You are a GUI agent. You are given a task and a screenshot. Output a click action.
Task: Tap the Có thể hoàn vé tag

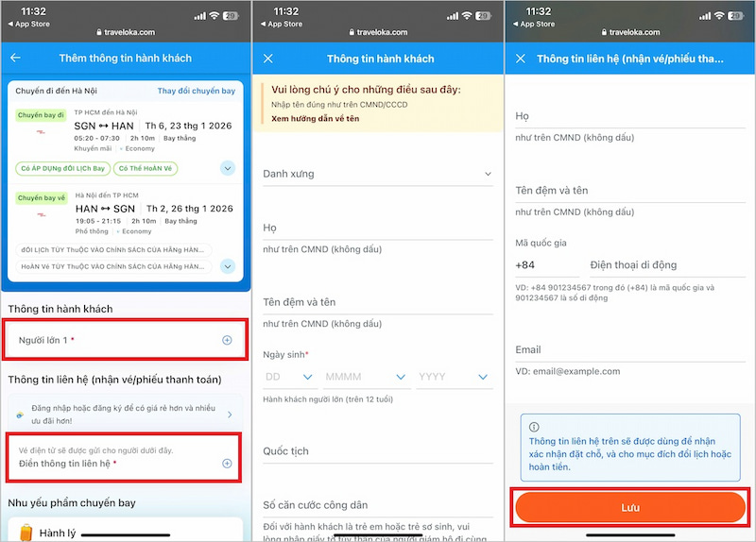[x=146, y=168]
